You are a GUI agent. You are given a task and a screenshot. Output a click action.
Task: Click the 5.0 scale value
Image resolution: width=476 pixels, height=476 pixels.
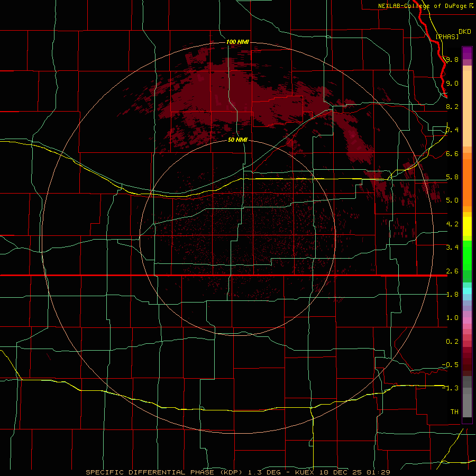[x=452, y=200]
